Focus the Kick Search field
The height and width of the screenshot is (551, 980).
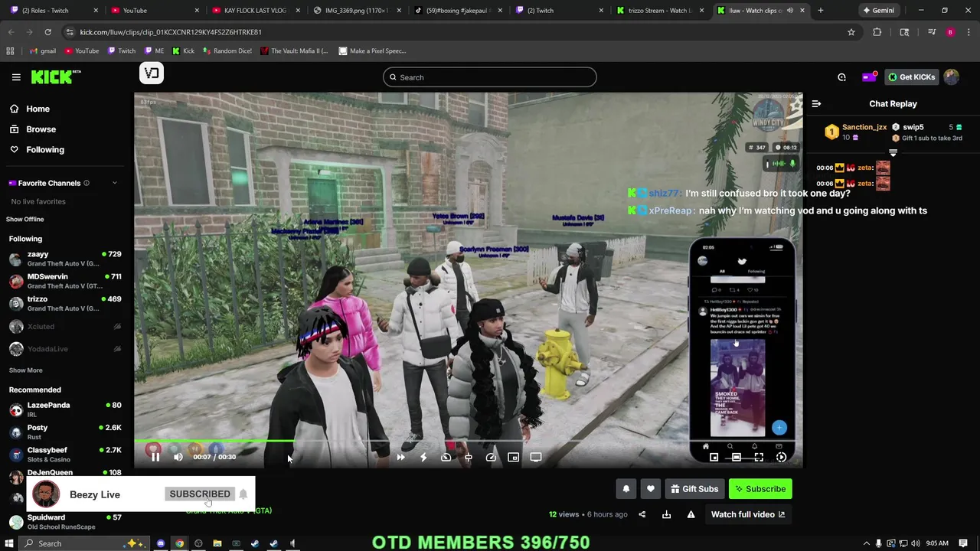click(490, 77)
